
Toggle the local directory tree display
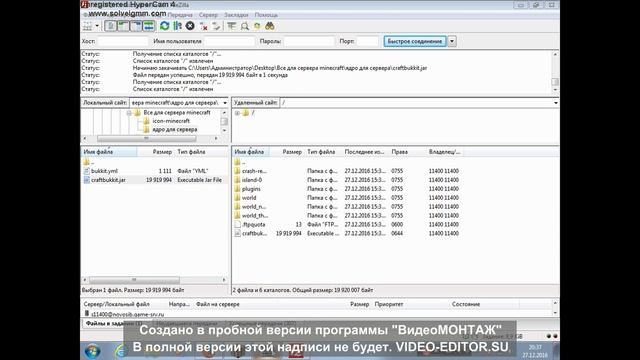123,26
